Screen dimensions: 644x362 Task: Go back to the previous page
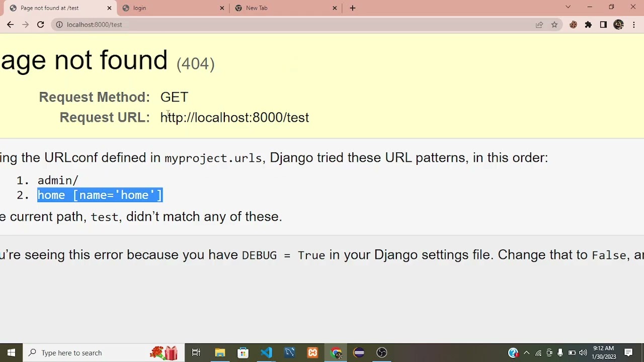[x=10, y=25]
